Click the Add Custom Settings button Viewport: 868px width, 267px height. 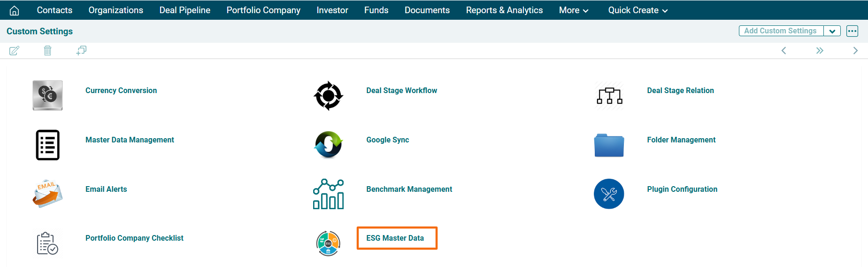point(780,31)
